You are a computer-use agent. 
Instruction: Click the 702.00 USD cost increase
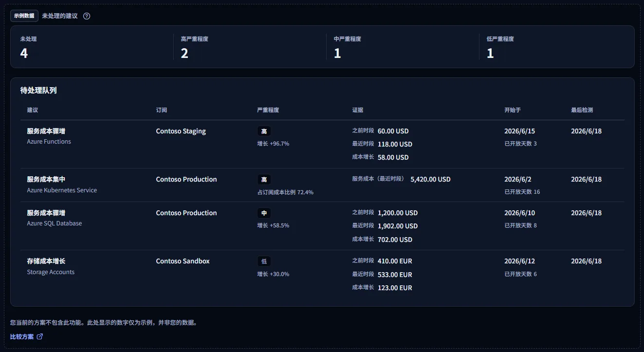395,240
